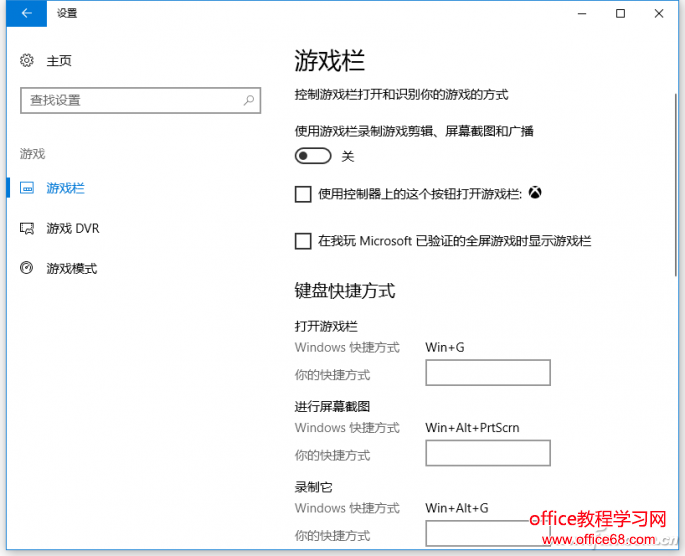Focus the 查找设置 search box
Screen dimensions: 685x556
141,100
